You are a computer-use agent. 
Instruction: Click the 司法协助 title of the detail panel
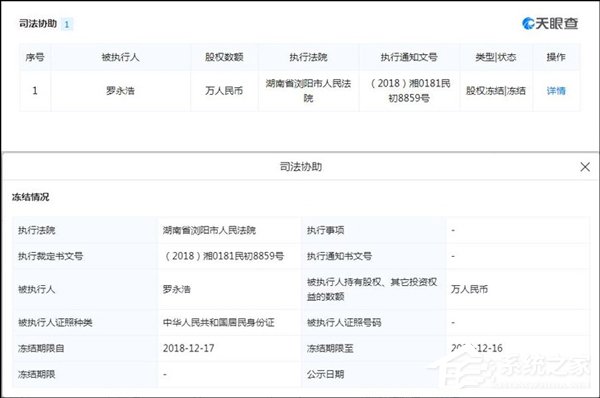pyautogui.click(x=301, y=167)
